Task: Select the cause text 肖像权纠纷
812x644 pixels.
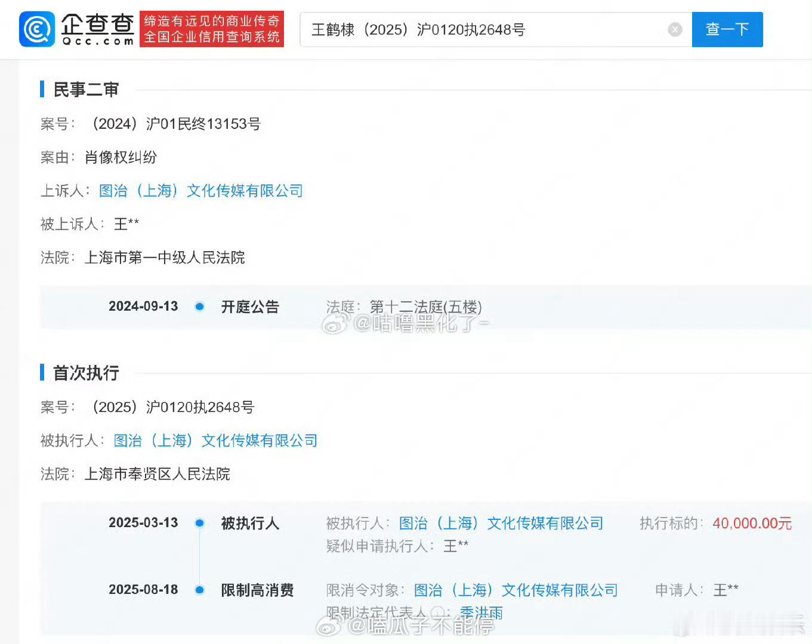Action: [121, 157]
